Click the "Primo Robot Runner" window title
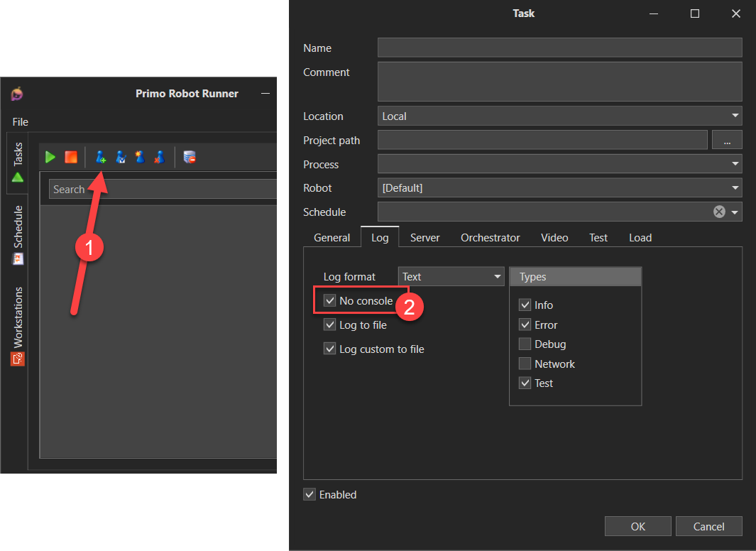This screenshot has height=551, width=756. 187,94
